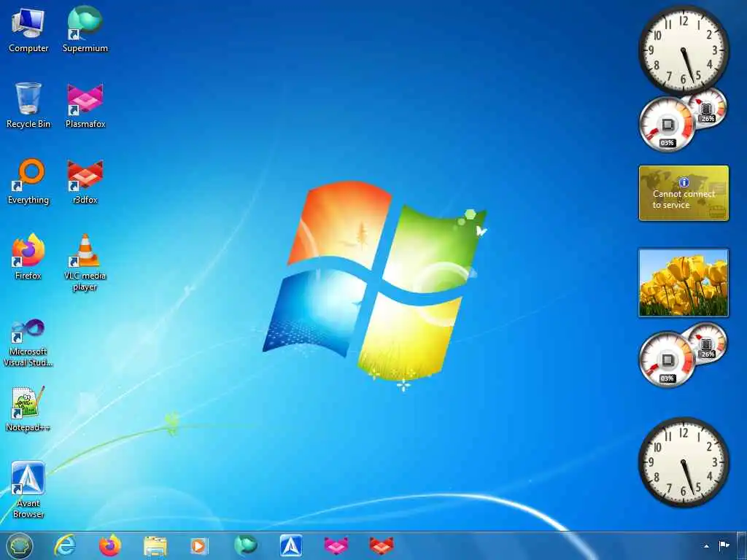Open Windows Explorer from the taskbar
Viewport: 747px width, 560px height.
pyautogui.click(x=155, y=545)
